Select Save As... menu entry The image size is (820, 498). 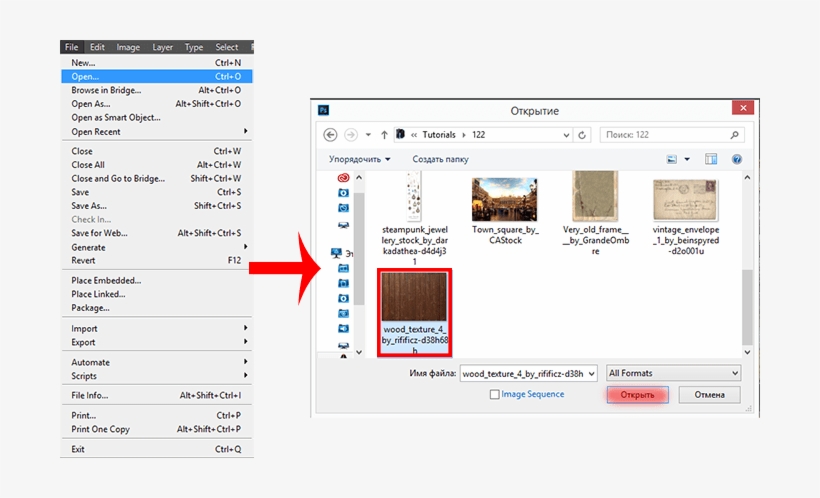(89, 206)
